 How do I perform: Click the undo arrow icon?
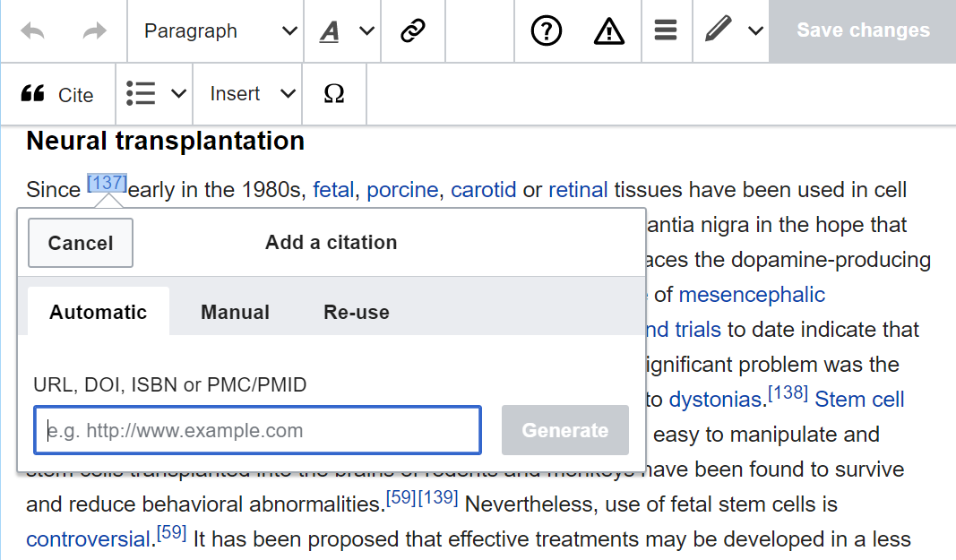click(x=33, y=30)
